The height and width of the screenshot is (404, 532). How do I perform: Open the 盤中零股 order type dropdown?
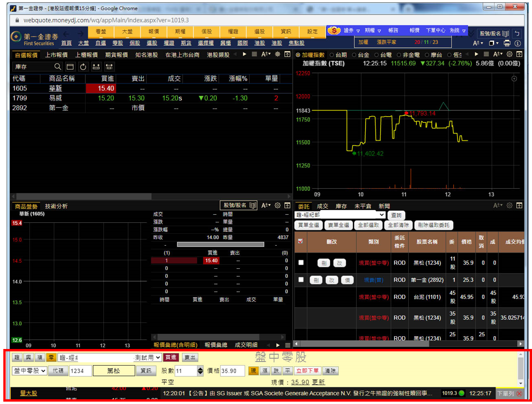coord(29,371)
